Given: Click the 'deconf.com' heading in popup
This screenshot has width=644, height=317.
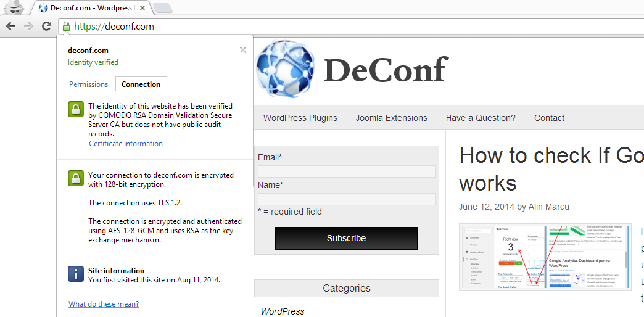Looking at the screenshot, I should [x=88, y=51].
